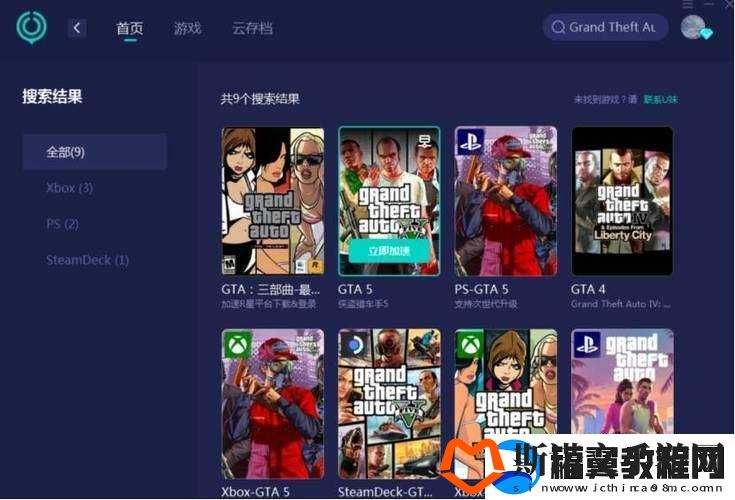Open the 游戏 tab
The height and width of the screenshot is (500, 735).
[x=188, y=29]
